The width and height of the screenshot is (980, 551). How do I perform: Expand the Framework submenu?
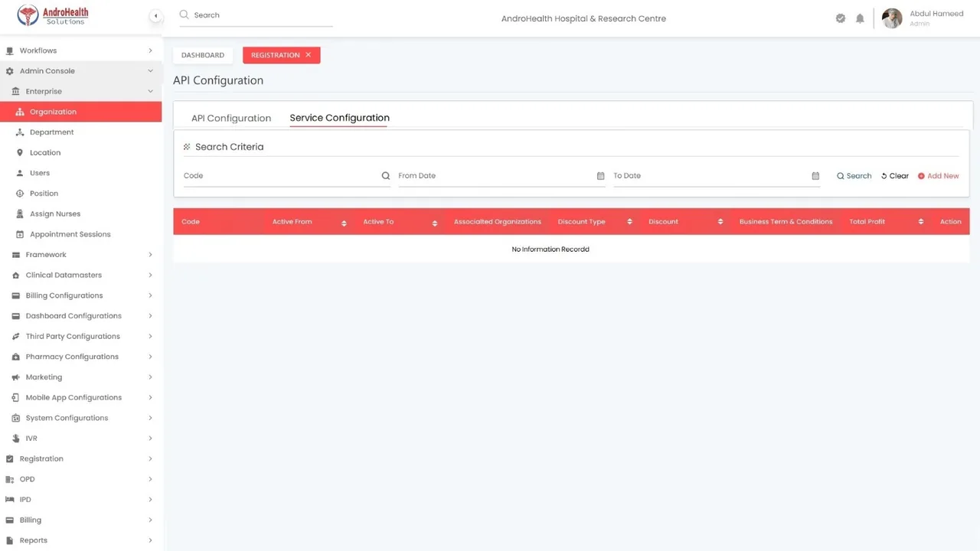[x=150, y=255]
